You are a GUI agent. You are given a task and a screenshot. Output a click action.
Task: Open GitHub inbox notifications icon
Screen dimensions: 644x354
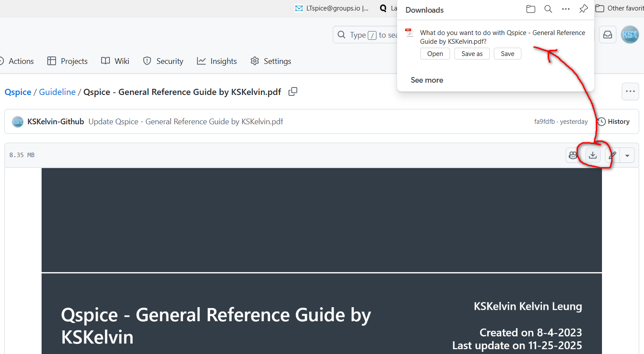(608, 35)
